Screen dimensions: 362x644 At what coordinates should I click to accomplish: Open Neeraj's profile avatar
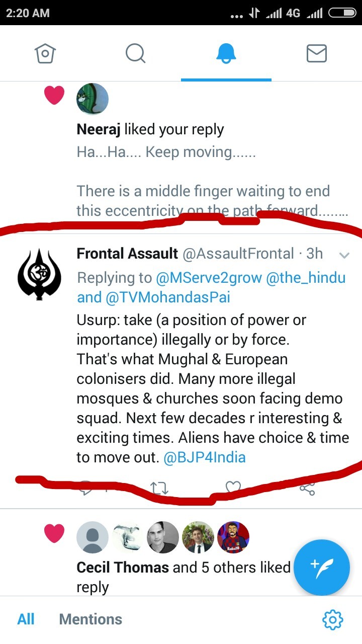93,99
